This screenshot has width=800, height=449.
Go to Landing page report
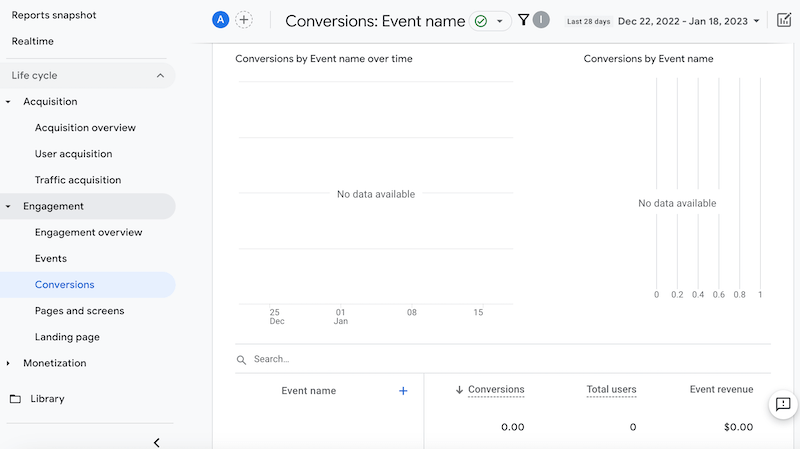coord(67,337)
